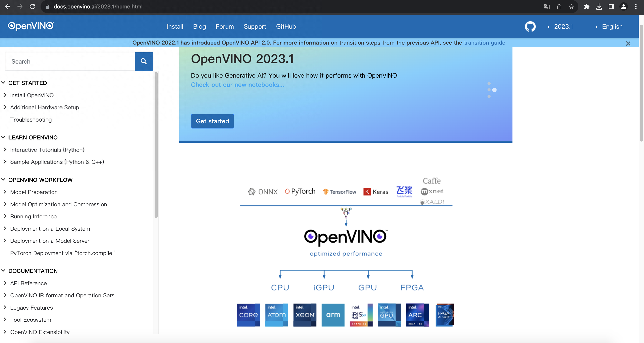This screenshot has height=343, width=644.
Task: Open the browser profile avatar
Action: [623, 7]
